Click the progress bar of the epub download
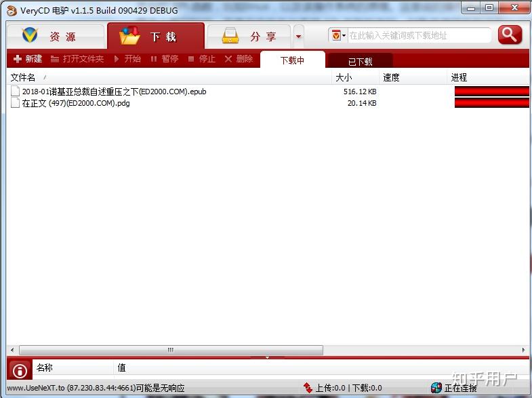The width and height of the screenshot is (532, 398). [x=491, y=92]
